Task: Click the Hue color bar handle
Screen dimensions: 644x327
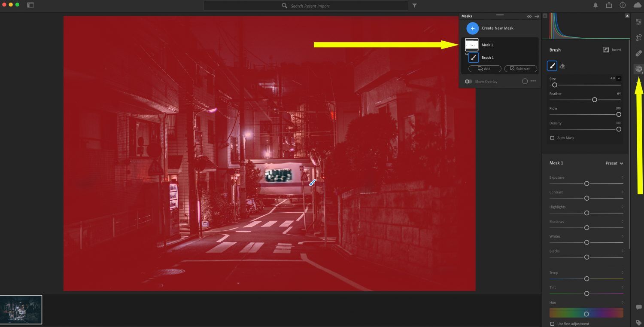Action: [586, 314]
